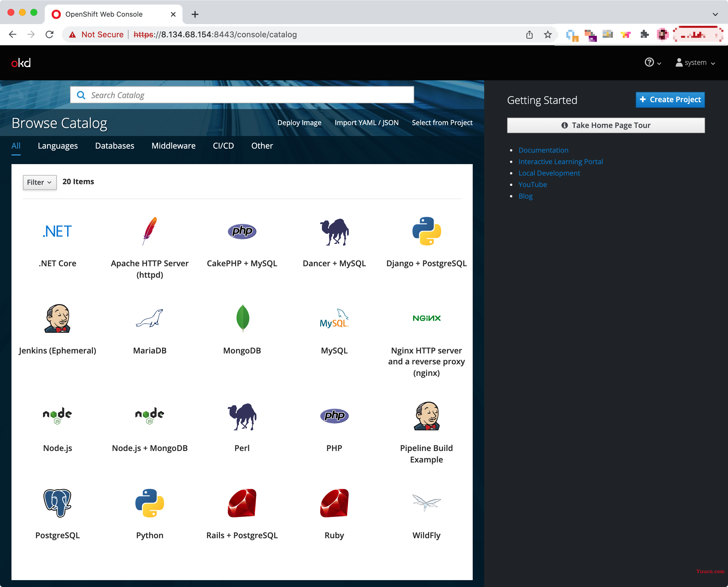Open the Interactive Learning Portal link
Image resolution: width=728 pixels, height=587 pixels.
click(560, 161)
